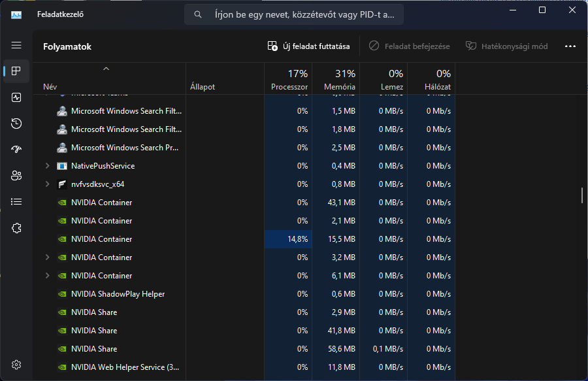The height and width of the screenshot is (381, 588).
Task: Click the Hatékonysági mód button
Action: (506, 46)
